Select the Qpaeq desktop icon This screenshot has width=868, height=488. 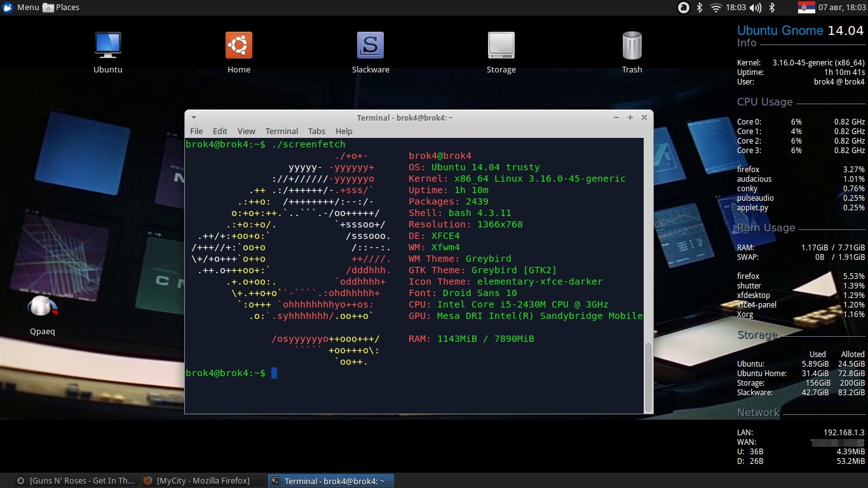43,315
